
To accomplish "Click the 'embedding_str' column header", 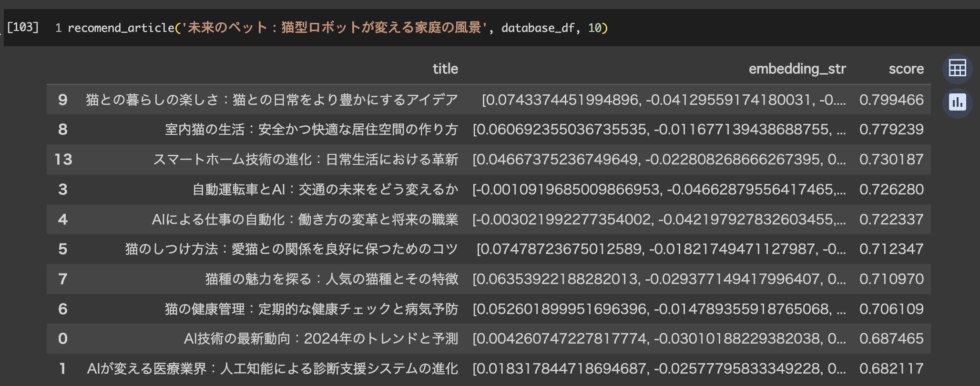I will [797, 69].
